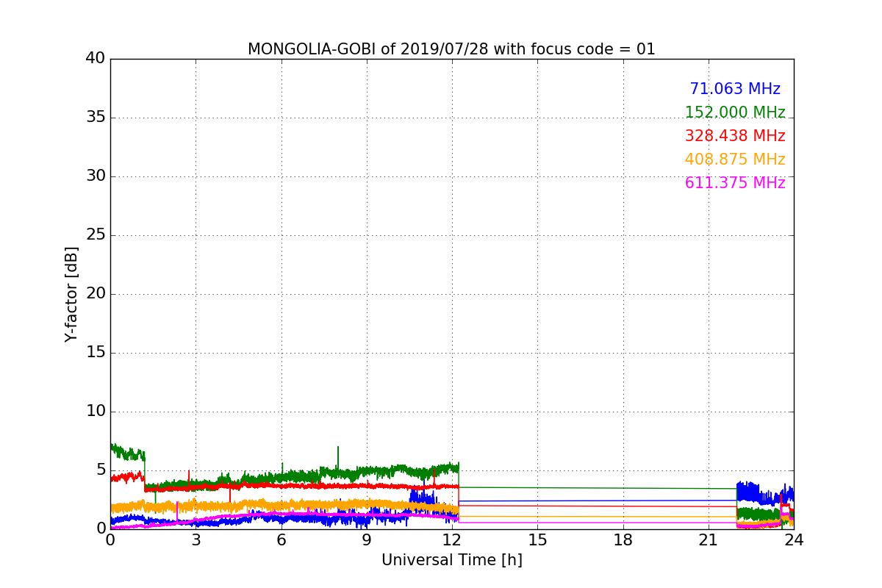Click the y-axis tick label 35
The height and width of the screenshot is (588, 882).
pyautogui.click(x=96, y=118)
